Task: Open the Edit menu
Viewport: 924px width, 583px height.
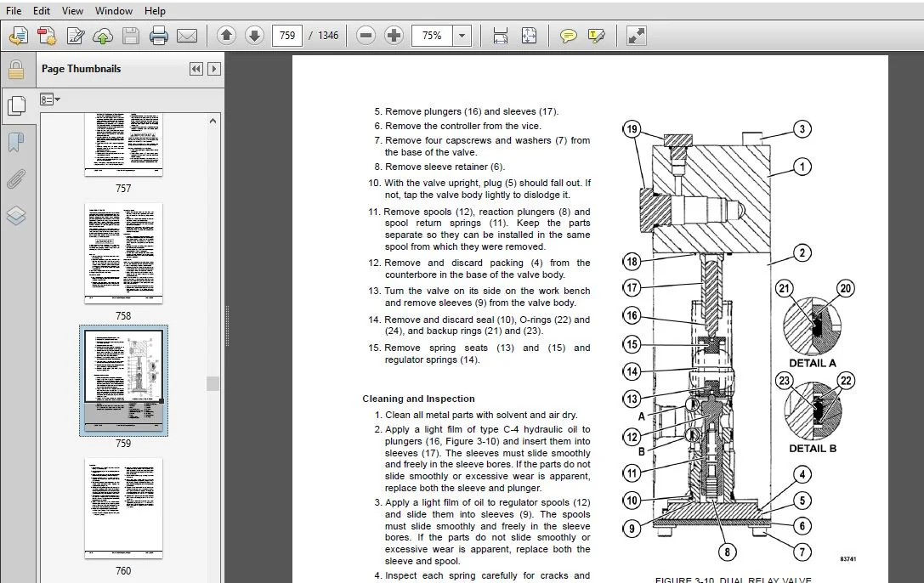Action: (42, 10)
